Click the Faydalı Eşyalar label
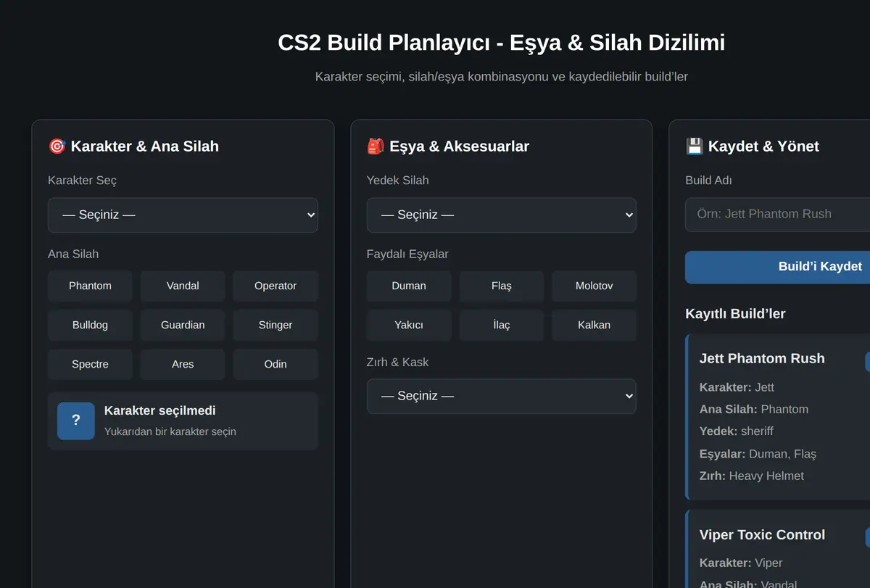 coord(407,254)
